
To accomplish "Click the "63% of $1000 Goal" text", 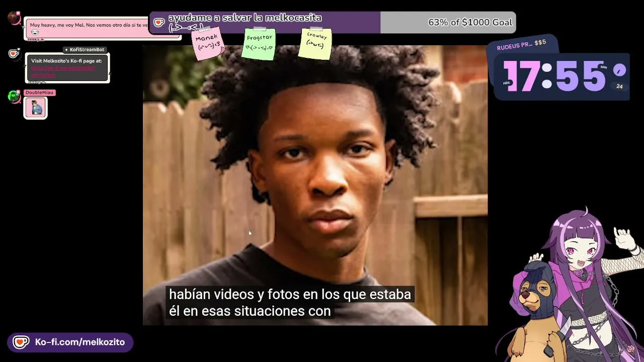I will coord(470,23).
